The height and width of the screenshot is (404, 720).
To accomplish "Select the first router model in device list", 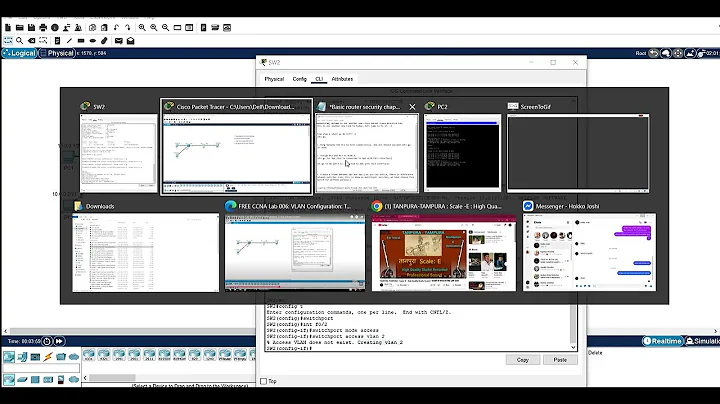I will 89,355.
